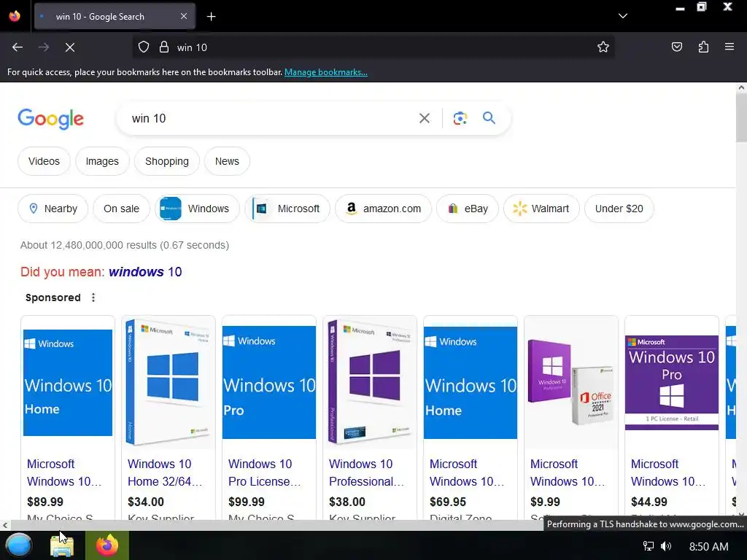Open the Extensions panel
Screen dimensions: 747x560
tap(703, 47)
